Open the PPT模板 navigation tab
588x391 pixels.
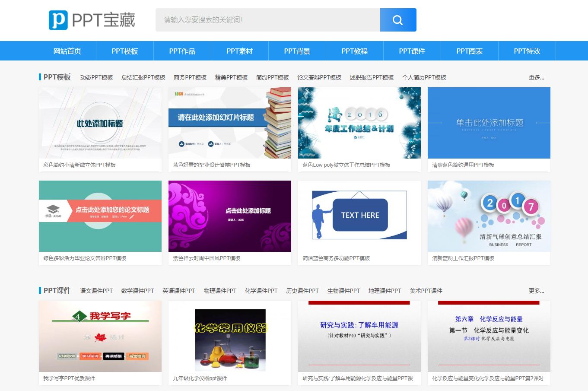tap(125, 51)
